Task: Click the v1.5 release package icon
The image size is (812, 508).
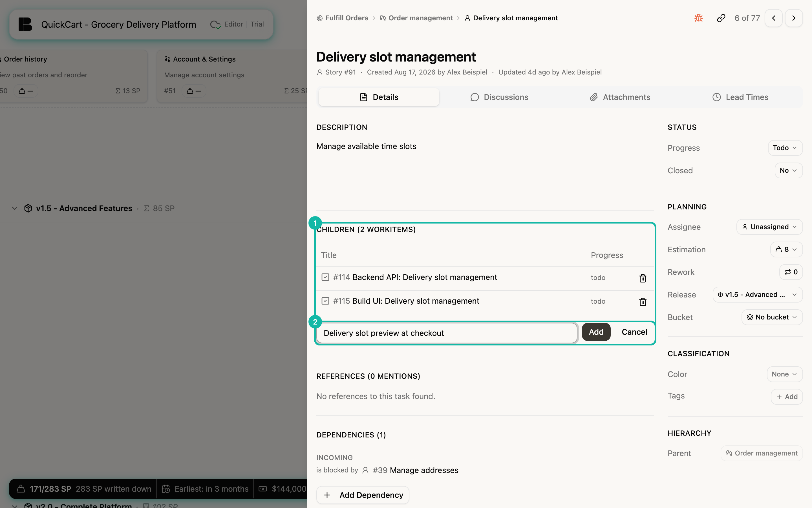Action: [x=28, y=208]
